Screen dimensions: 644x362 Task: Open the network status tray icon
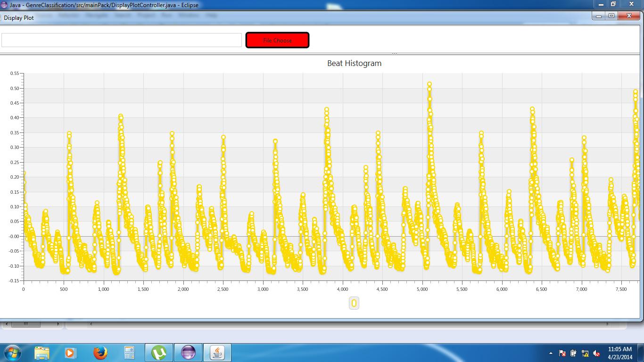click(585, 353)
